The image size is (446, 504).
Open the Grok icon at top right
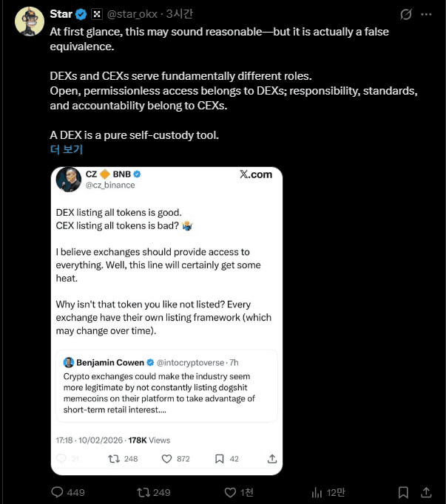point(406,14)
